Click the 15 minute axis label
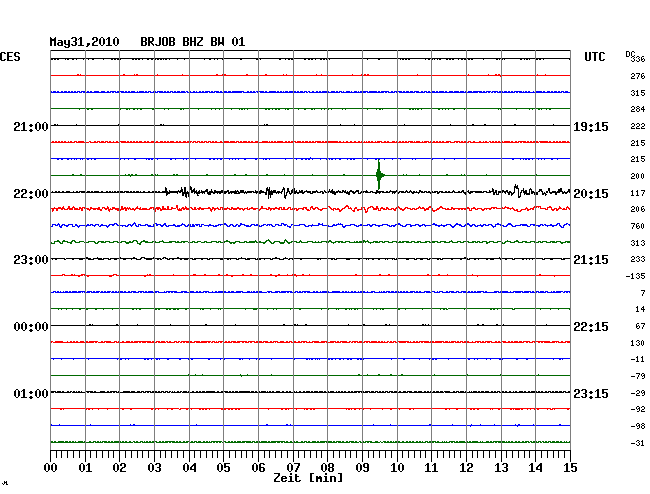The height and width of the screenshot is (494, 650). (x=570, y=468)
